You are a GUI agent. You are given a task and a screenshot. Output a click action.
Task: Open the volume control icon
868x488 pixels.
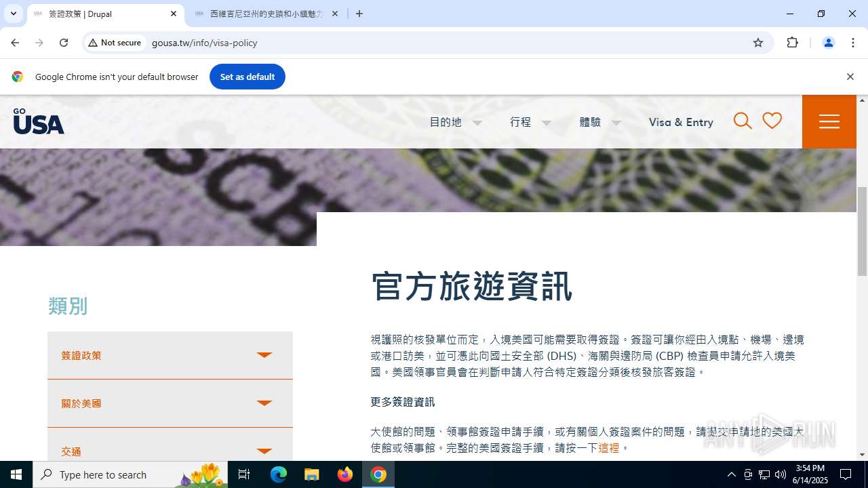point(780,474)
